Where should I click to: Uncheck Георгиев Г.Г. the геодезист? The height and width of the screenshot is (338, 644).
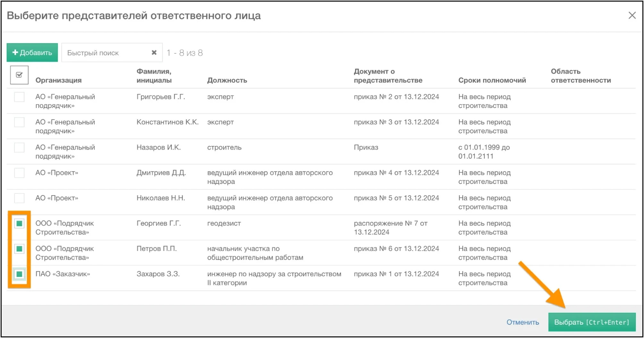click(x=20, y=223)
